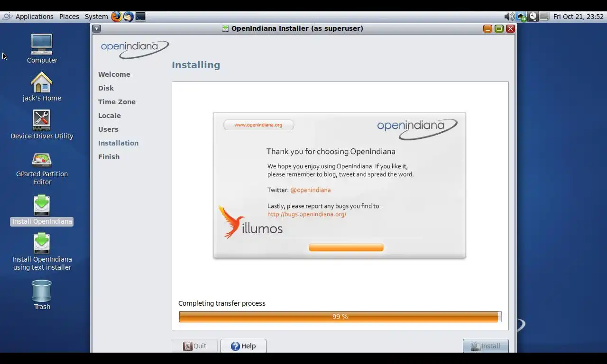Click the display tray icon before the date

[544, 17]
